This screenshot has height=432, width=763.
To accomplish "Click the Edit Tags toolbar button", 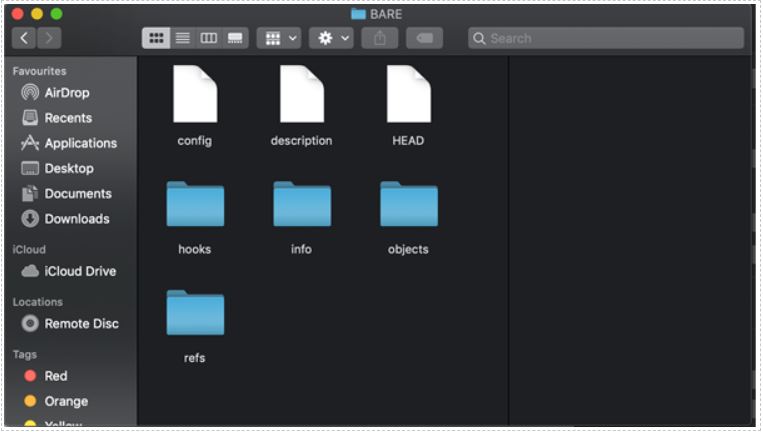I will [x=424, y=38].
